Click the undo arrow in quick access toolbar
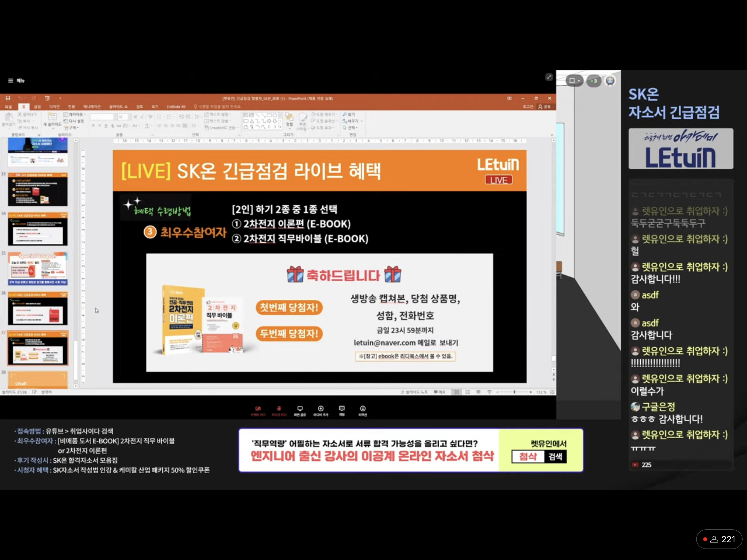 point(20,98)
